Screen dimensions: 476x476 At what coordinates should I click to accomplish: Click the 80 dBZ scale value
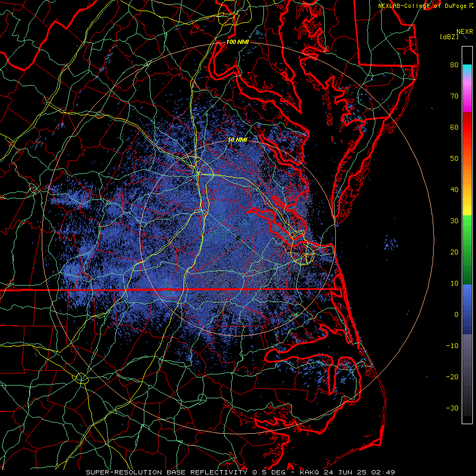point(454,65)
